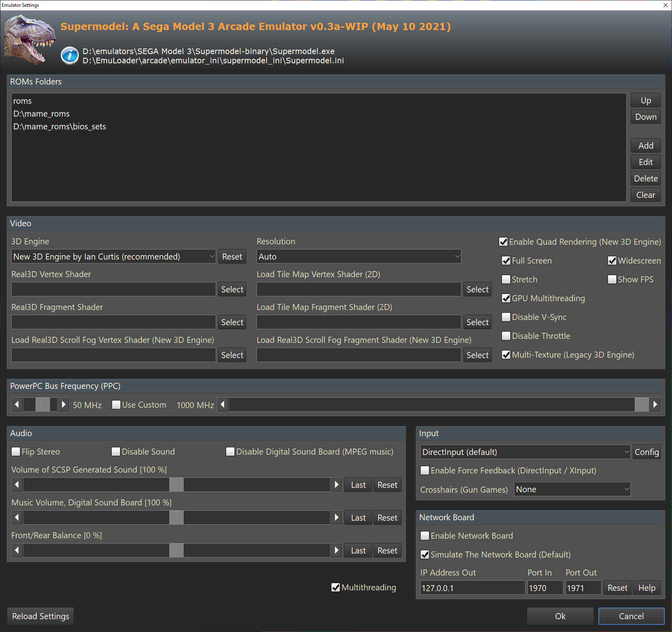This screenshot has width=672, height=632.
Task: Click the IP Address Out field
Action: 472,588
